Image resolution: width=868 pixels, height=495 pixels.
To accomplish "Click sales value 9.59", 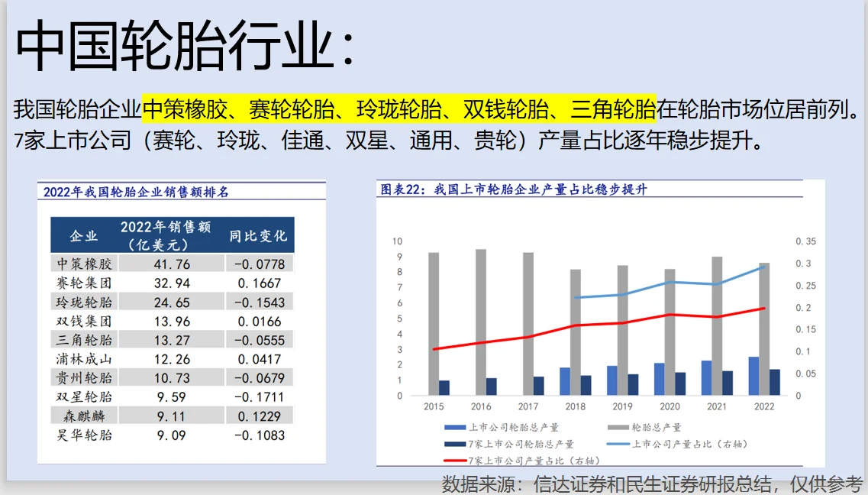I will pyautogui.click(x=172, y=397).
